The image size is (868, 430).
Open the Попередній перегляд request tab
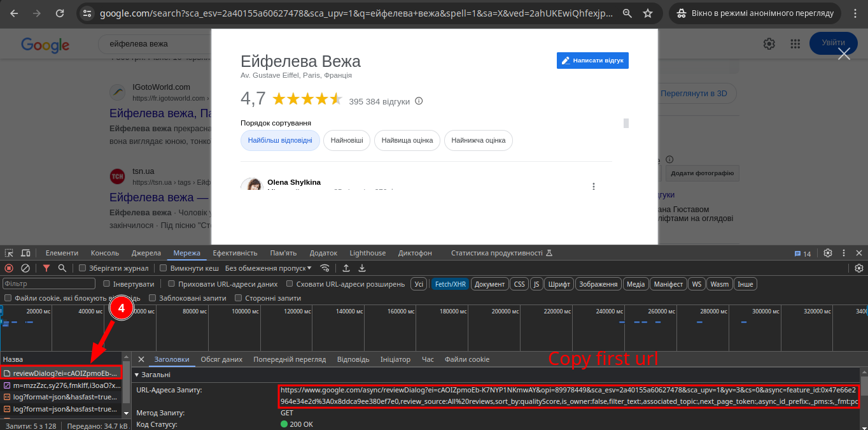(290, 359)
